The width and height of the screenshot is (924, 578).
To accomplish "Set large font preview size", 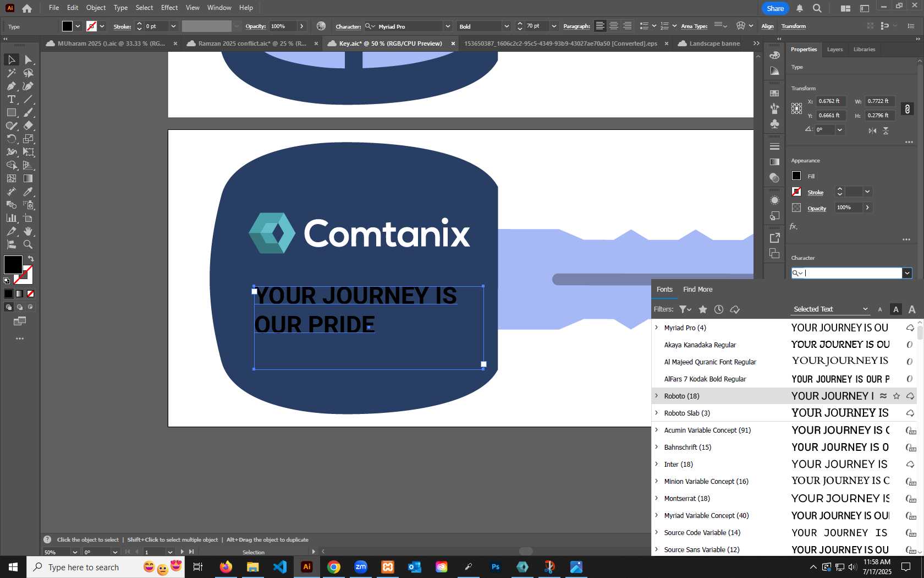I will tap(912, 309).
